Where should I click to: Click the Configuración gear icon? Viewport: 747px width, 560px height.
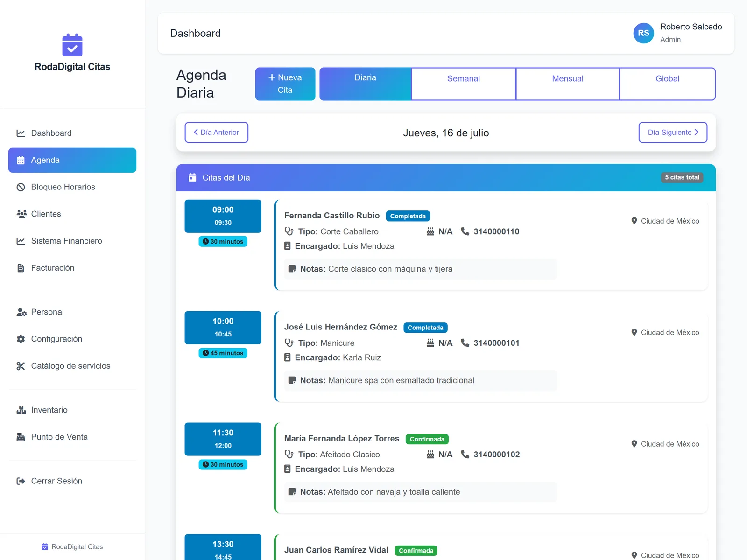click(x=21, y=339)
